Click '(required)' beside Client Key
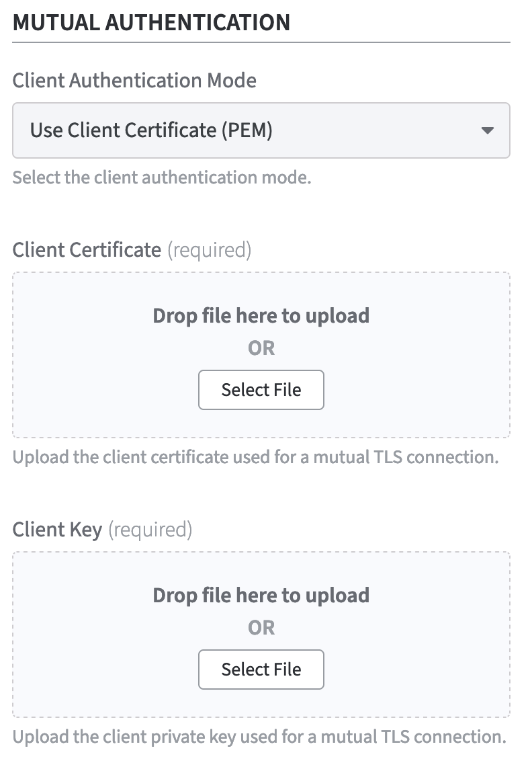532x769 pixels. 150,530
